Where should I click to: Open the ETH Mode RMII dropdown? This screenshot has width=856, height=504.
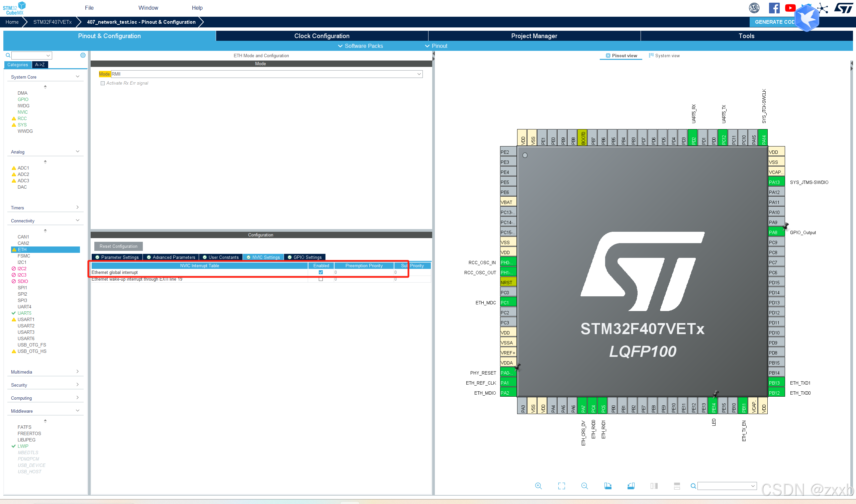pos(419,74)
